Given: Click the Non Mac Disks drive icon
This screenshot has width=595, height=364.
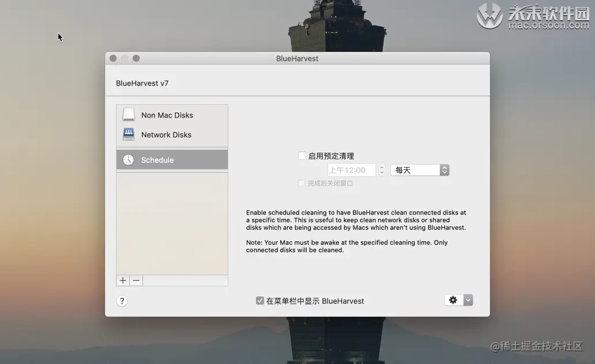Looking at the screenshot, I should [128, 115].
